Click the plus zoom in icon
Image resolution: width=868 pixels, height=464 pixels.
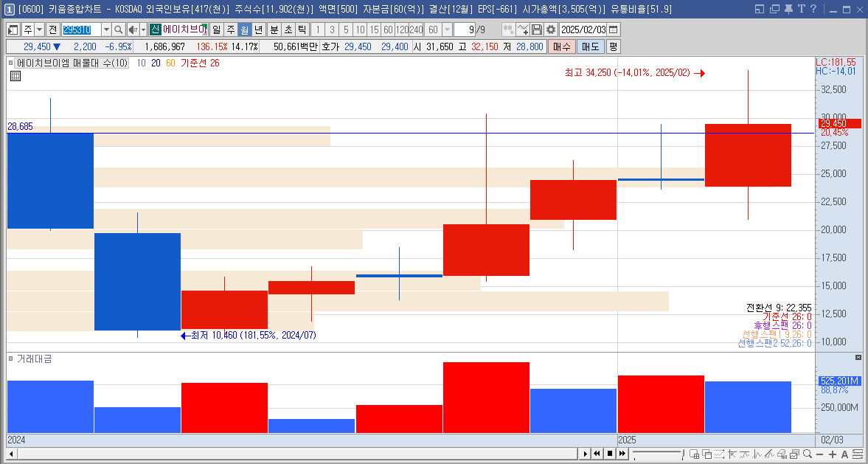click(x=833, y=454)
